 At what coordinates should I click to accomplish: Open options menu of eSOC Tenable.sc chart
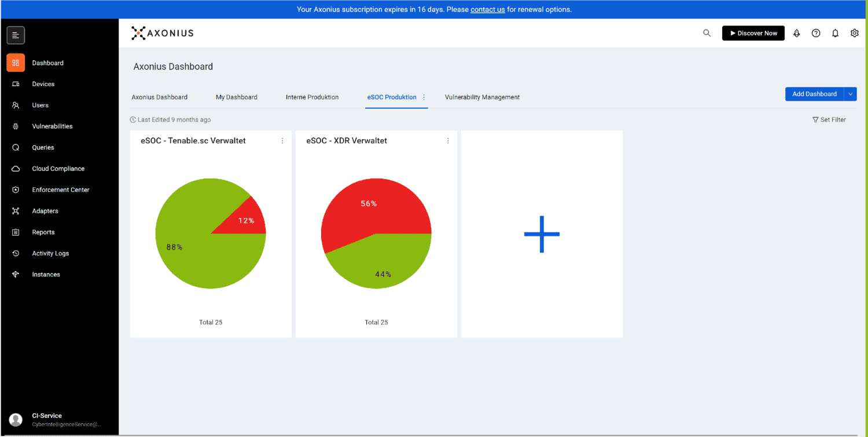[x=282, y=140]
